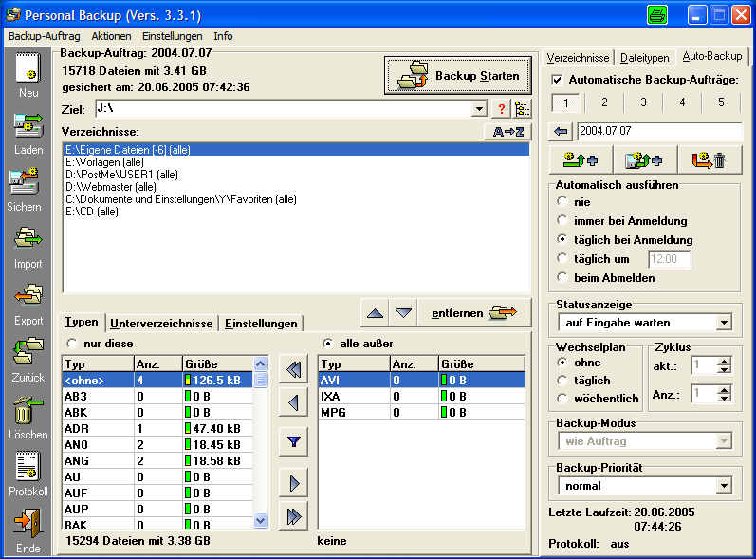Viewport: 756px width, 559px height.
Task: Open the Backup-Auftrag menu
Action: tap(45, 36)
